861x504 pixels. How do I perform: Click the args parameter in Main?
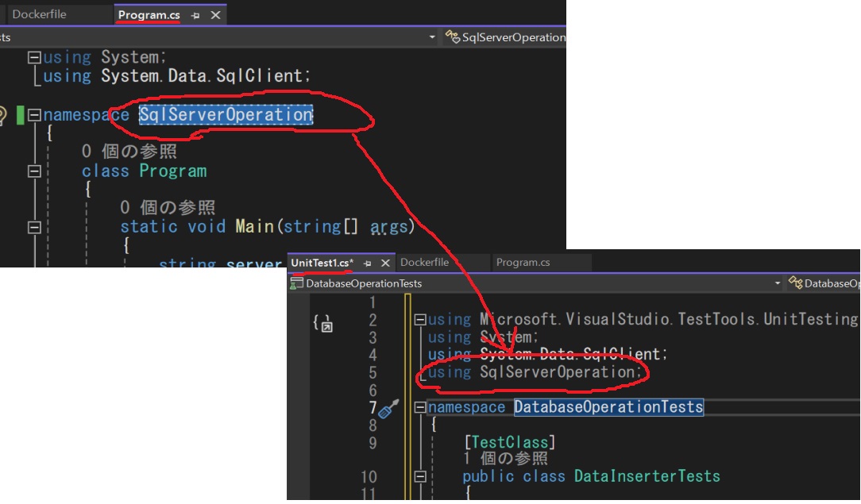pos(388,226)
